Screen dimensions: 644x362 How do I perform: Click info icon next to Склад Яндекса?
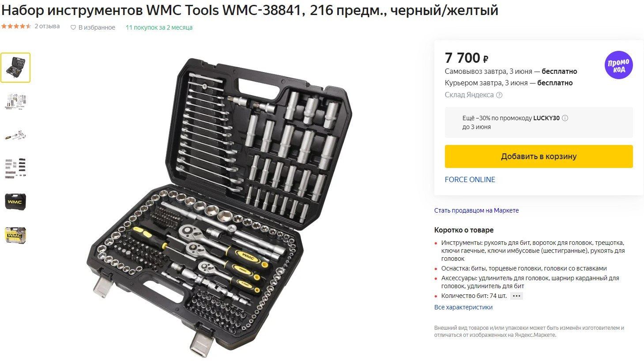499,95
